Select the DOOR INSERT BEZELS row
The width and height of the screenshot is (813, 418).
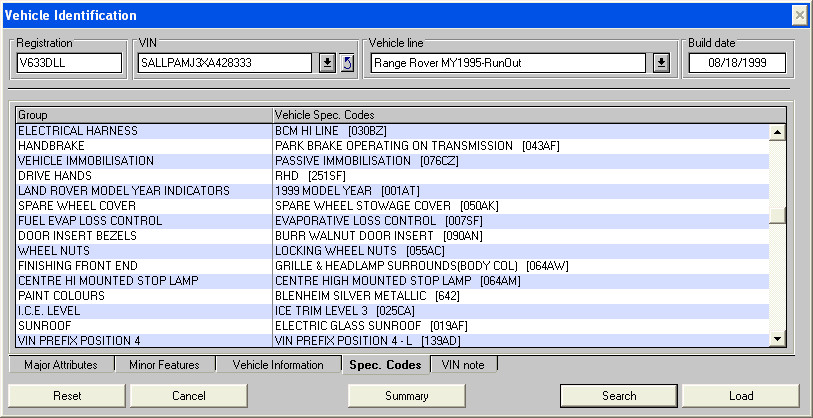pyautogui.click(x=392, y=236)
